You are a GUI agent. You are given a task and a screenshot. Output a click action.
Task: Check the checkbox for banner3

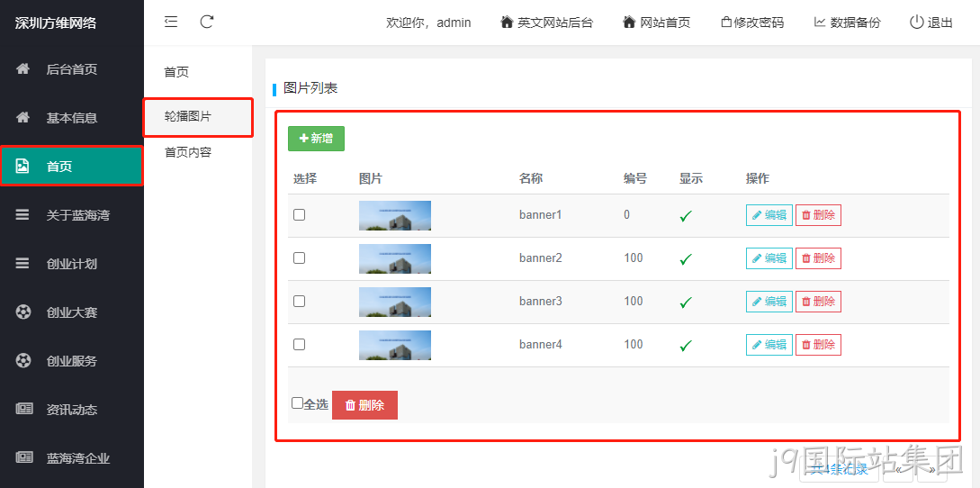click(300, 301)
